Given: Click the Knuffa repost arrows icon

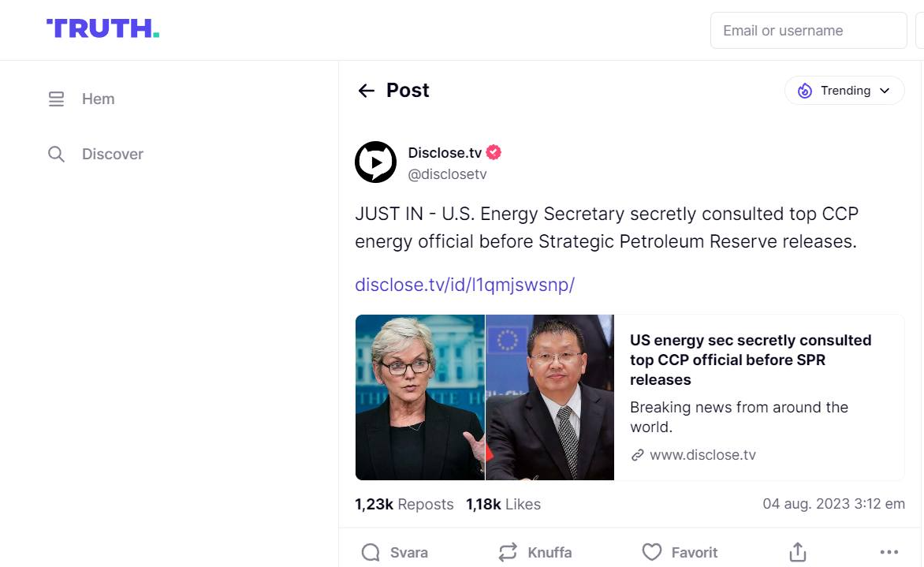Looking at the screenshot, I should [x=509, y=552].
